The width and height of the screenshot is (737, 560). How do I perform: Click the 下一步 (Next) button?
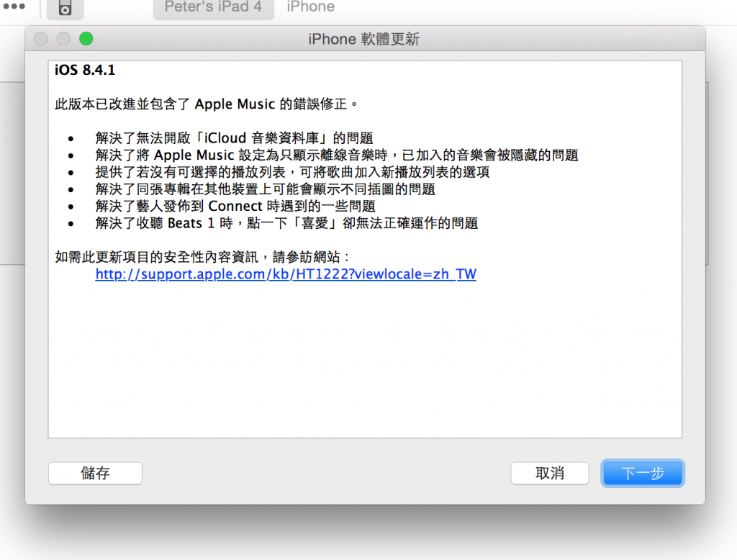coord(643,473)
